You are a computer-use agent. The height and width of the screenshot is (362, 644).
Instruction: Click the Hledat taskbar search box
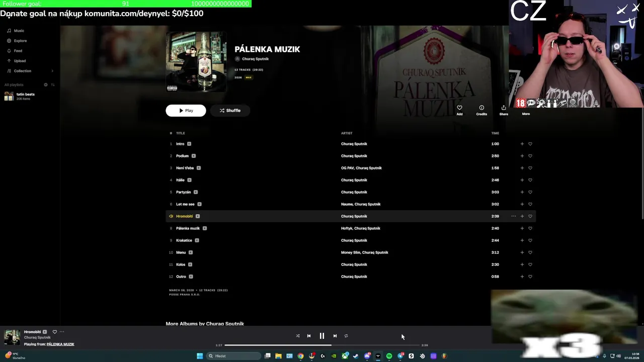pyautogui.click(x=233, y=356)
